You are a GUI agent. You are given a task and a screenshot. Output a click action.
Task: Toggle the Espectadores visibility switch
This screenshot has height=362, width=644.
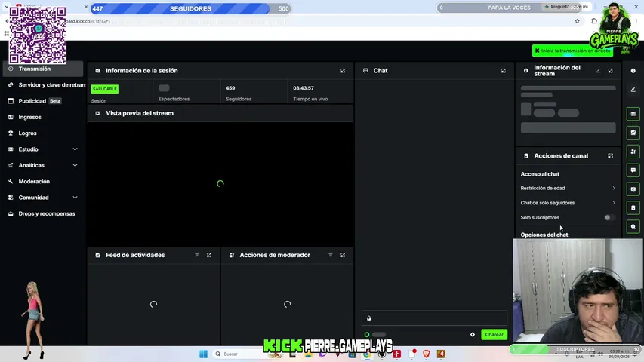[x=164, y=88]
